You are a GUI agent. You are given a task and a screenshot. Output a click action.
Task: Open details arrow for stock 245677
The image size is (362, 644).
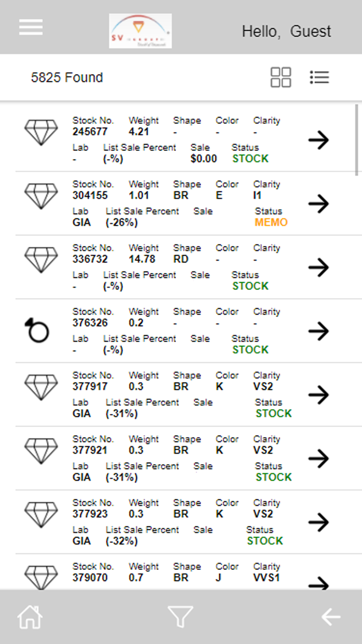click(x=319, y=140)
